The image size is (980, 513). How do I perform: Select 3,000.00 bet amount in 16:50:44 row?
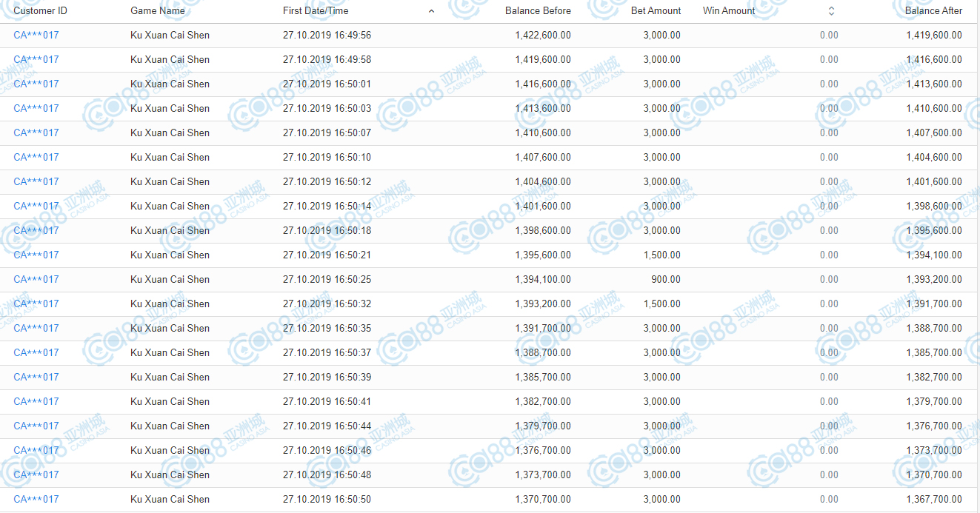coord(662,426)
